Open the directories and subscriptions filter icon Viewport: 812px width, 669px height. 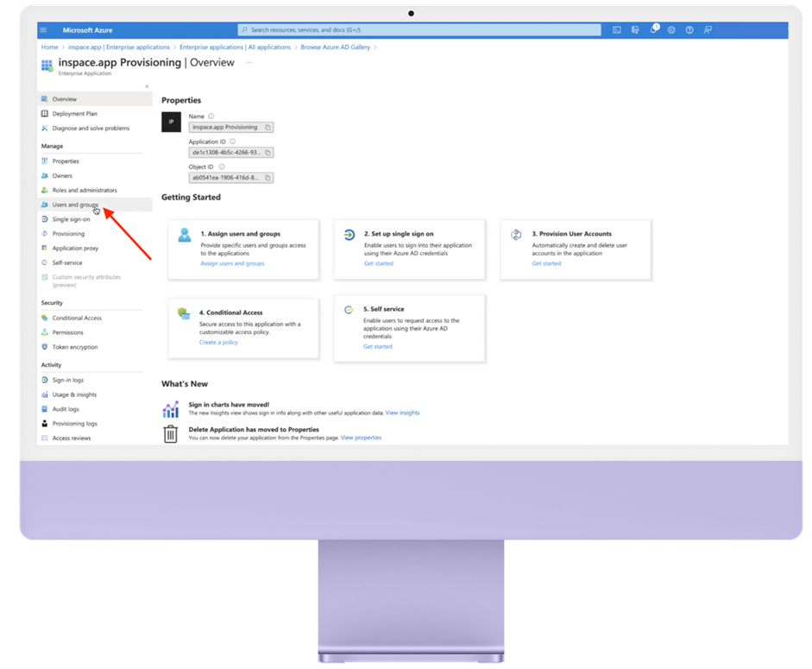635,30
